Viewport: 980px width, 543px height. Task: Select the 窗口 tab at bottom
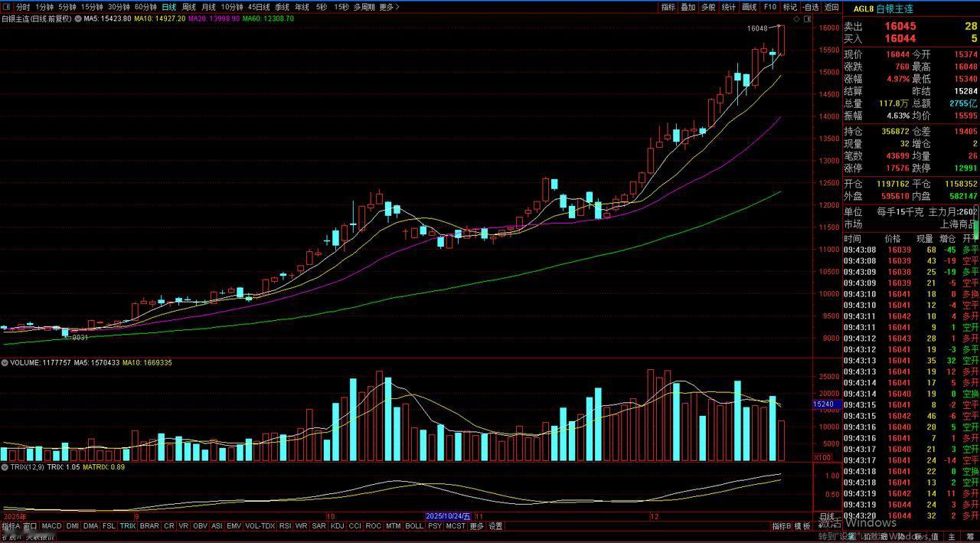(30, 526)
